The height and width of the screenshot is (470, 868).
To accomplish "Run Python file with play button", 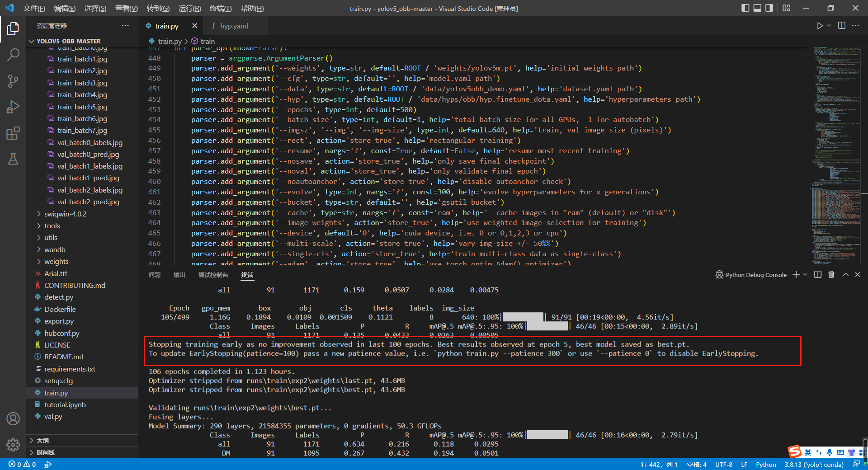I will point(820,26).
